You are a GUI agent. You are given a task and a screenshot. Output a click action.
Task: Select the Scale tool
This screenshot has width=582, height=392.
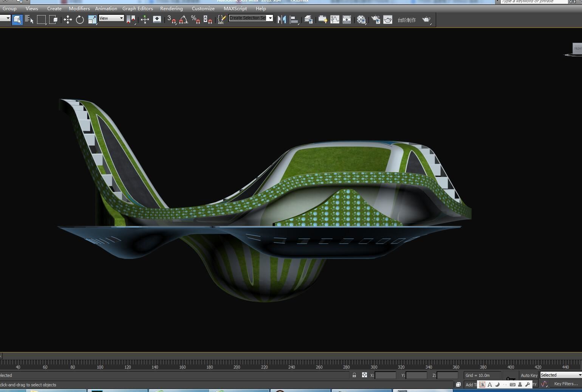coord(92,20)
